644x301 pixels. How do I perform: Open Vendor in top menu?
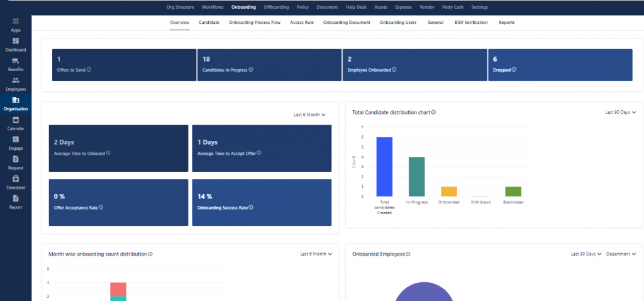click(x=427, y=8)
